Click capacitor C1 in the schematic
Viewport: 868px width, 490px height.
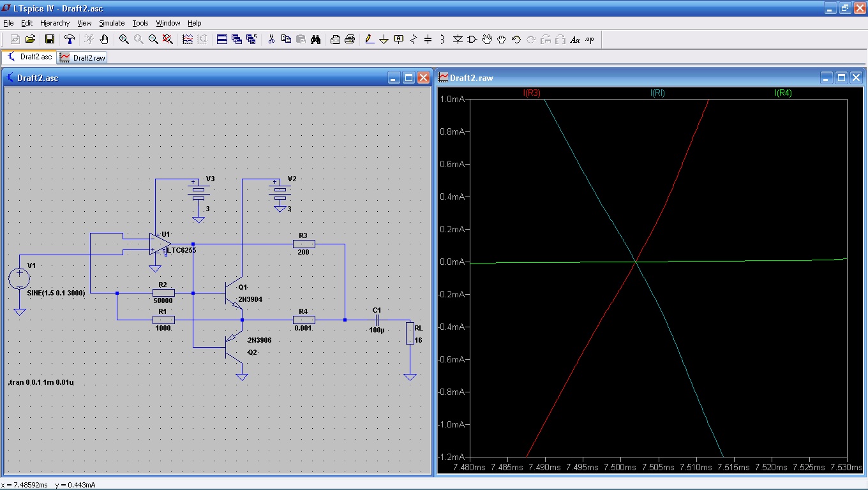click(377, 320)
